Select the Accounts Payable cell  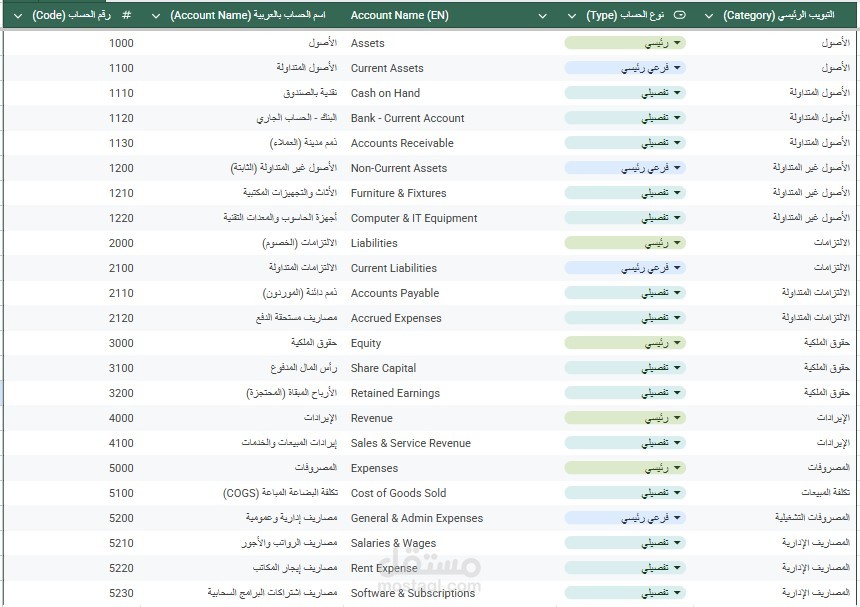click(x=450, y=293)
